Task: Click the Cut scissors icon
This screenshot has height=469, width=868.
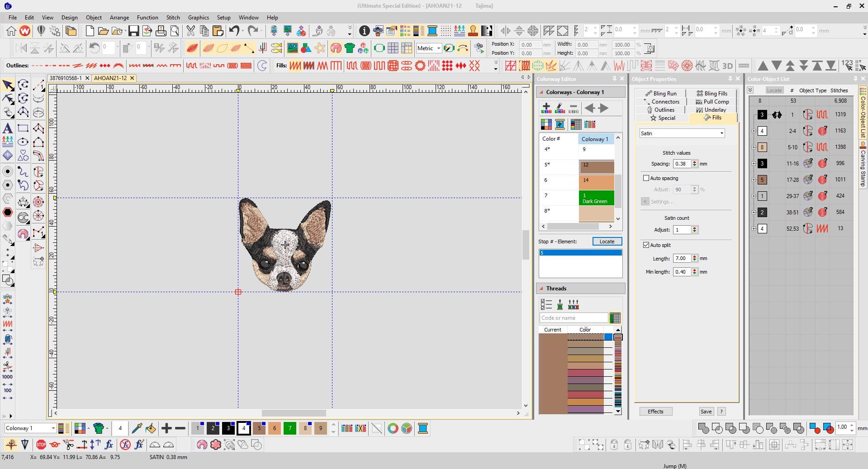Action: pyautogui.click(x=190, y=31)
